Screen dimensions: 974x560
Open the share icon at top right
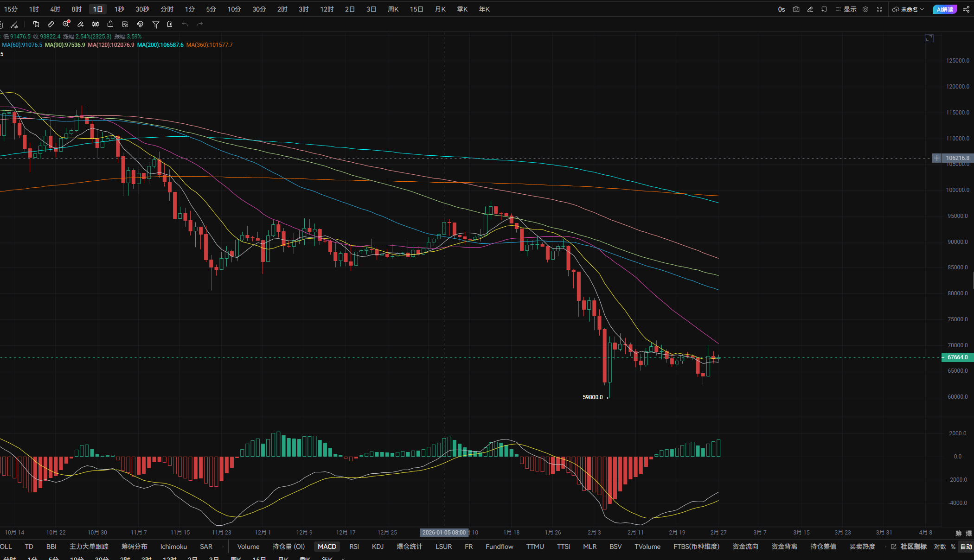tap(966, 9)
